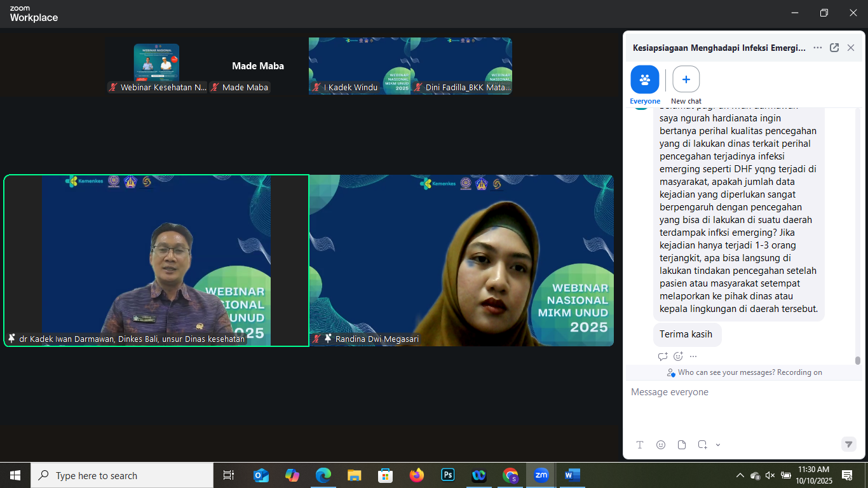Image resolution: width=868 pixels, height=488 pixels.
Task: Open the chat More options ellipsis
Action: [x=818, y=48]
